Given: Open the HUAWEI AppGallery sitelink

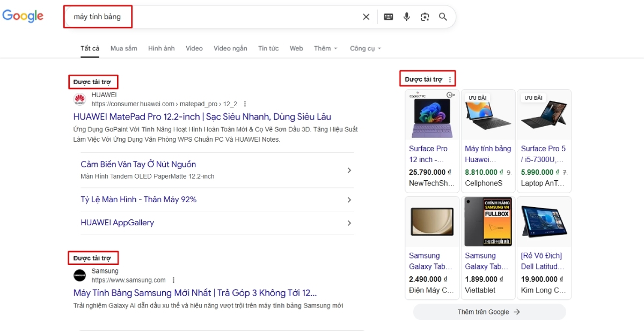Looking at the screenshot, I should (117, 223).
